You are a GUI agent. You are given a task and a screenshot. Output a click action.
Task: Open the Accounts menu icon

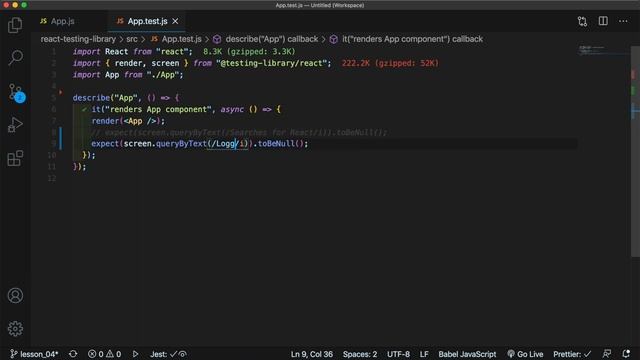(15, 296)
